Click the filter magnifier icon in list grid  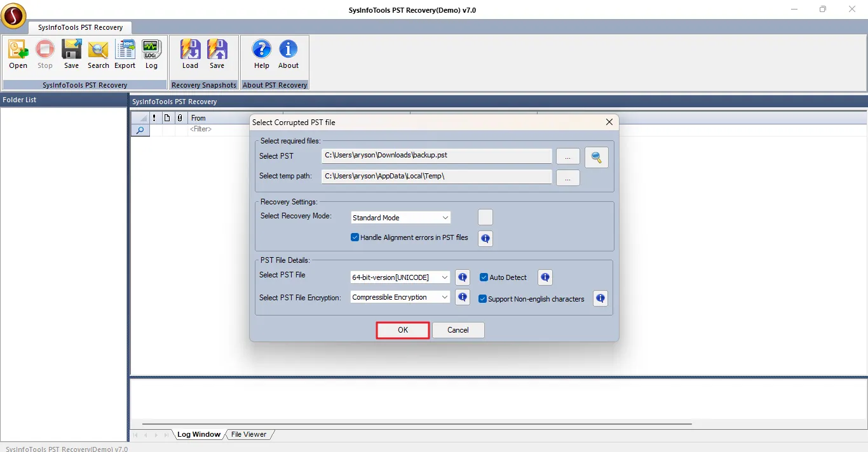140,130
